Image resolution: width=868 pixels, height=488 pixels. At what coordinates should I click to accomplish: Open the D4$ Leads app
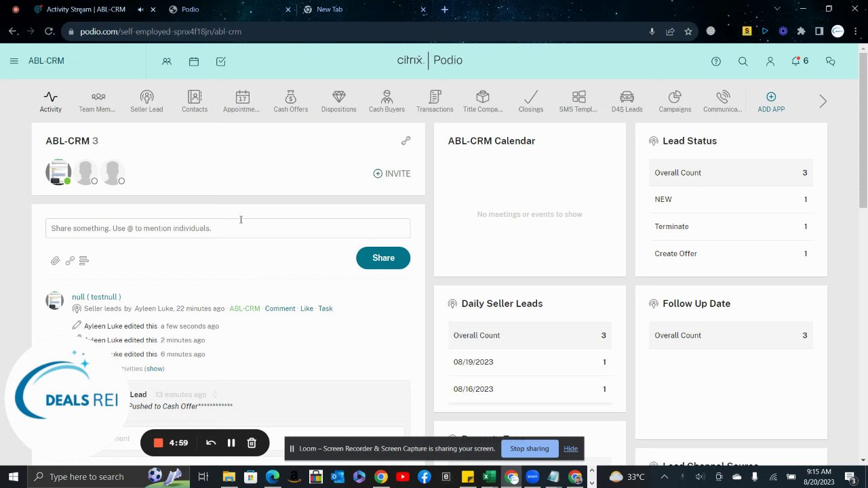click(x=627, y=101)
